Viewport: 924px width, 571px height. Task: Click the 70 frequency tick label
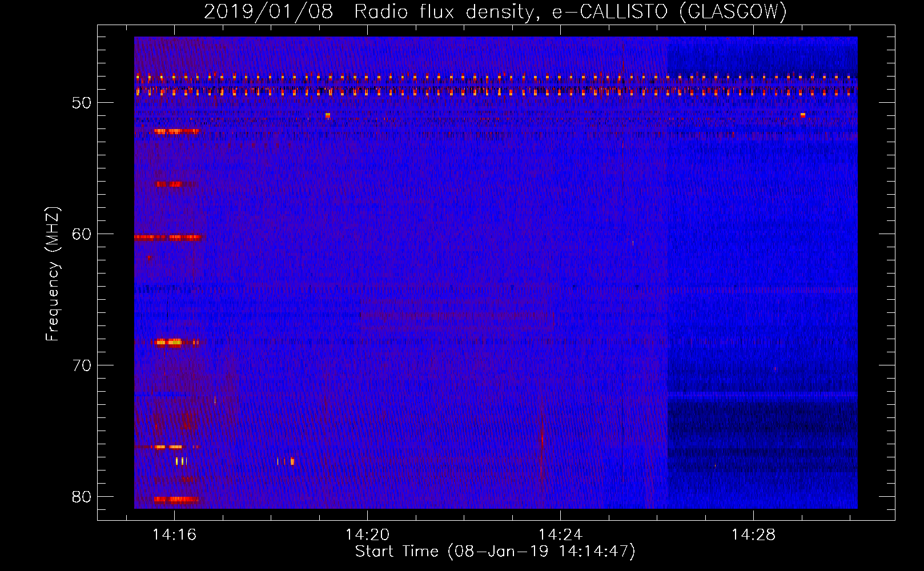point(82,365)
